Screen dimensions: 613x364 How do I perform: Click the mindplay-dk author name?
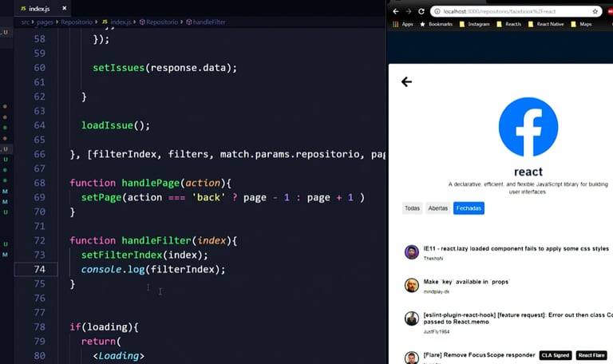click(437, 291)
